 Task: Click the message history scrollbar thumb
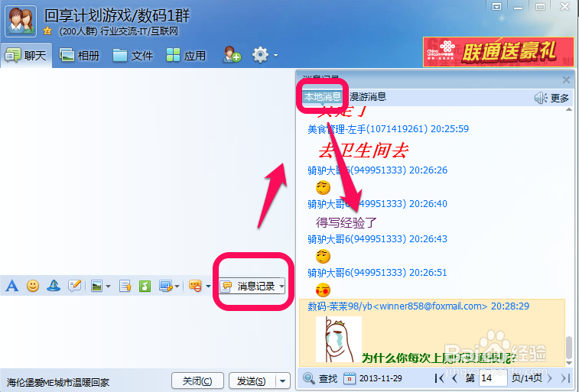[569, 347]
